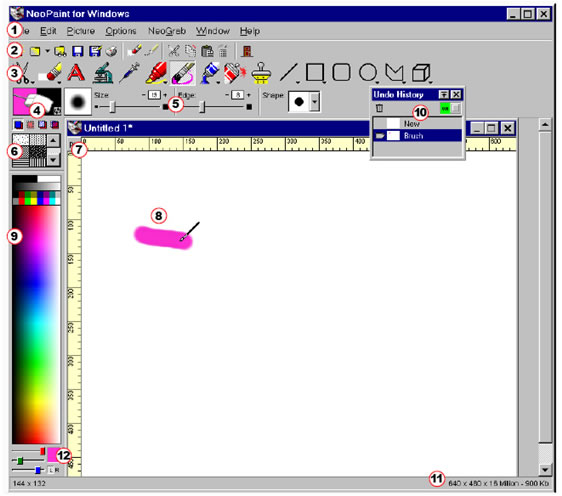
Task: Select the blue paint tube Fill tool
Action: pyautogui.click(x=209, y=73)
